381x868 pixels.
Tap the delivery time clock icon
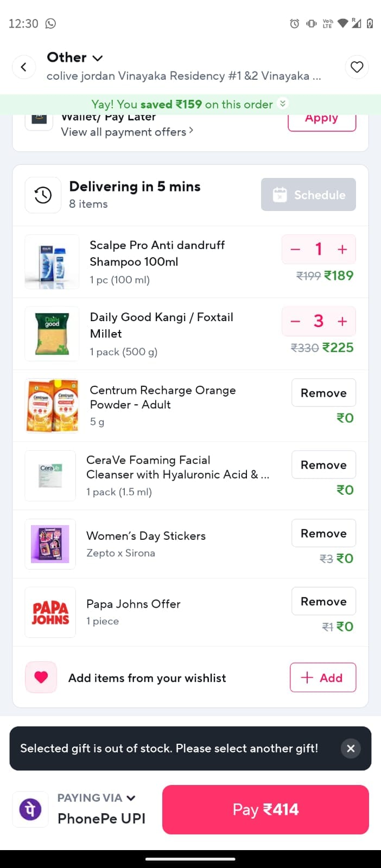point(43,195)
